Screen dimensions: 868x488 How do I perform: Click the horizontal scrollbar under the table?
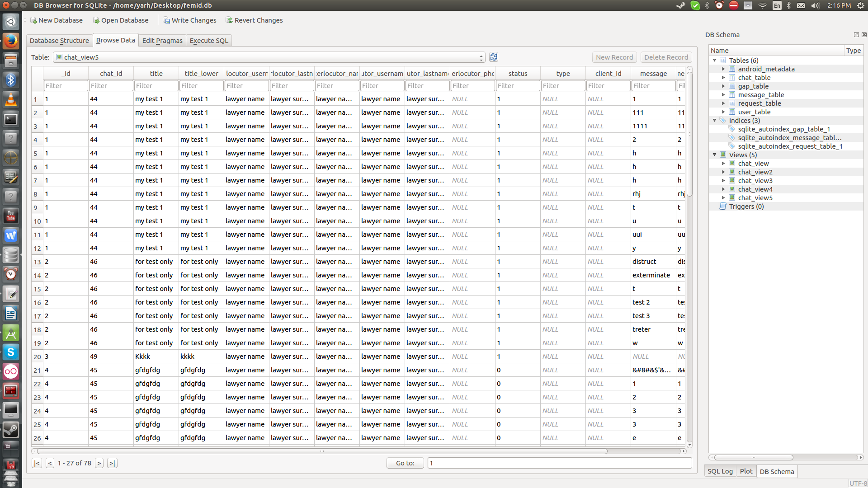[x=321, y=451]
